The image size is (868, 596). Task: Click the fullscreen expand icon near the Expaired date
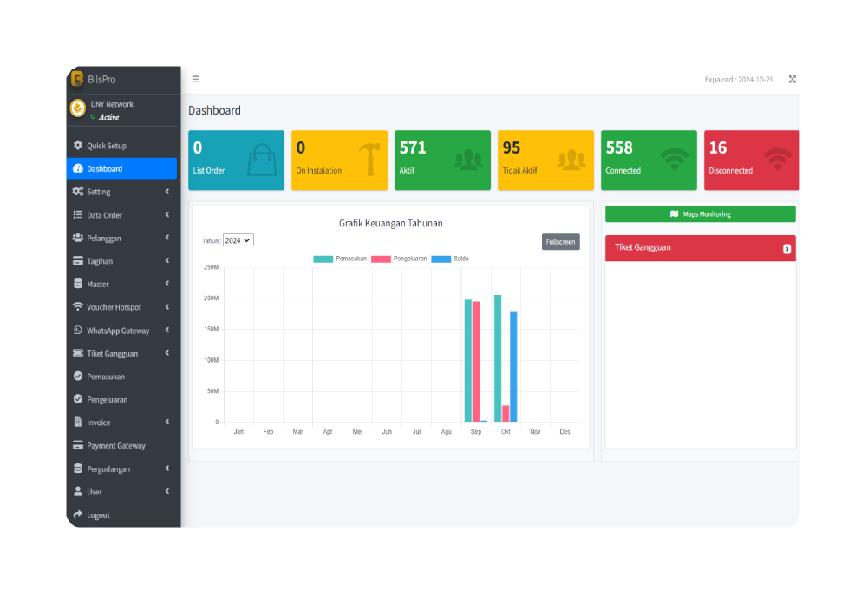pyautogui.click(x=793, y=79)
